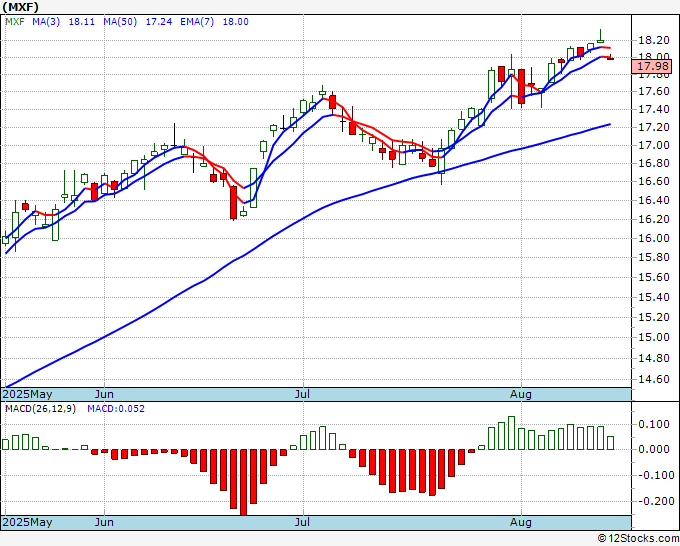Click the 15.80 price axis label
This screenshot has height=546, width=680.
[x=654, y=257]
